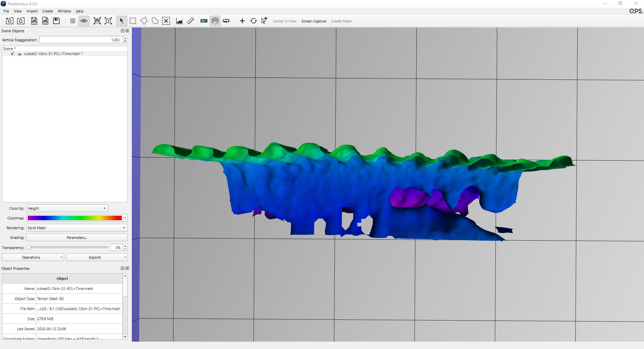
Task: Click the colormap legend toolbar icon
Action: (204, 21)
